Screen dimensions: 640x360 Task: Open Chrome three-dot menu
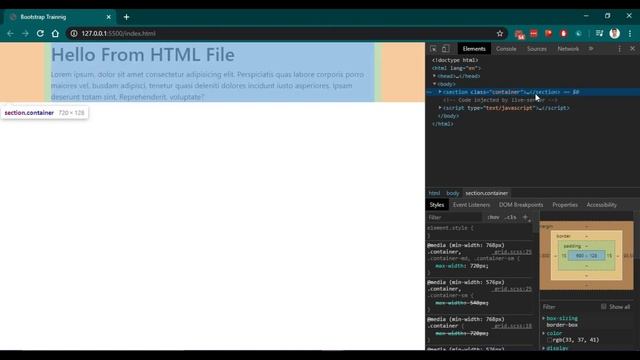[x=630, y=33]
